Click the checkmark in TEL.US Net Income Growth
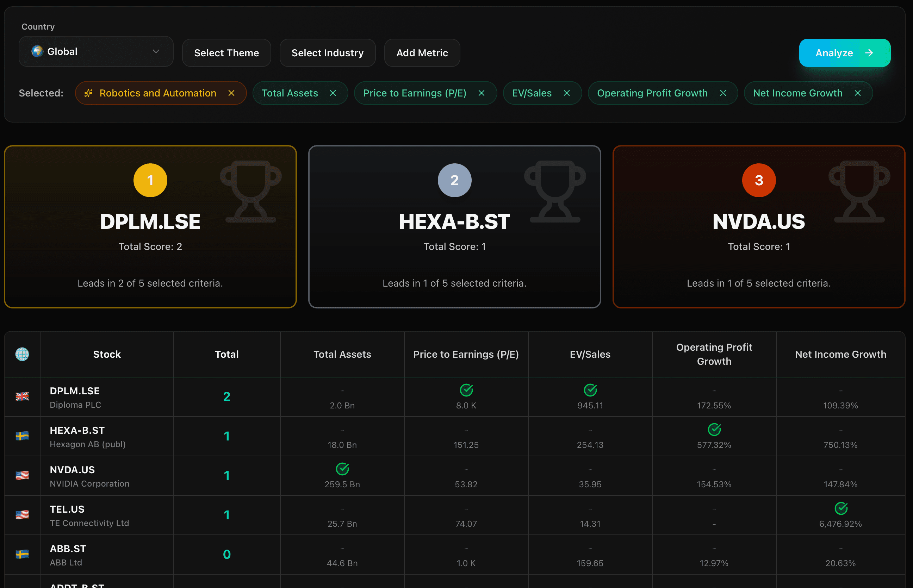 (x=841, y=508)
